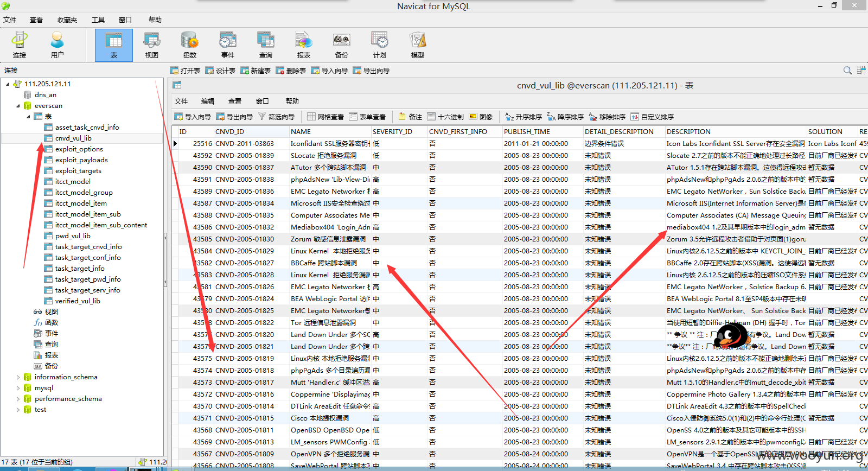The height and width of the screenshot is (471, 868).
Task: Open the 计划 (Schedule) toolbar icon
Action: (x=380, y=45)
